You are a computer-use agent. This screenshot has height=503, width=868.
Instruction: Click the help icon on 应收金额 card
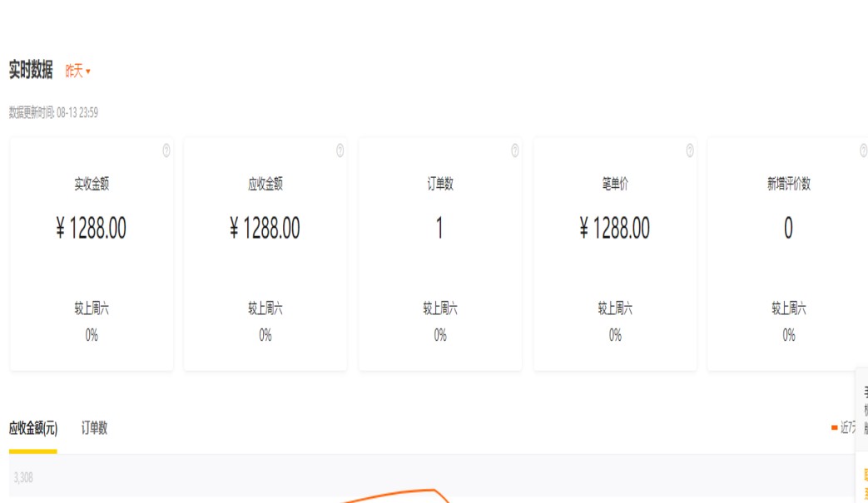pyautogui.click(x=340, y=150)
